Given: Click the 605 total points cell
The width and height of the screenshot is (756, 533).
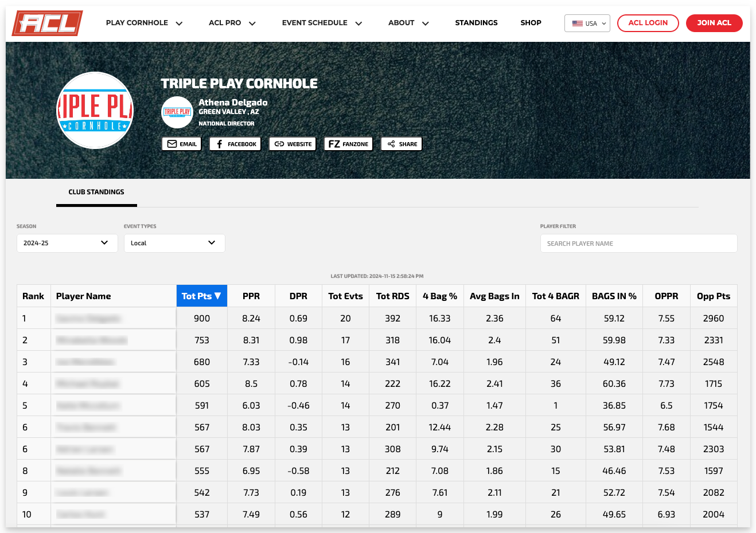Looking at the screenshot, I should coord(202,384).
